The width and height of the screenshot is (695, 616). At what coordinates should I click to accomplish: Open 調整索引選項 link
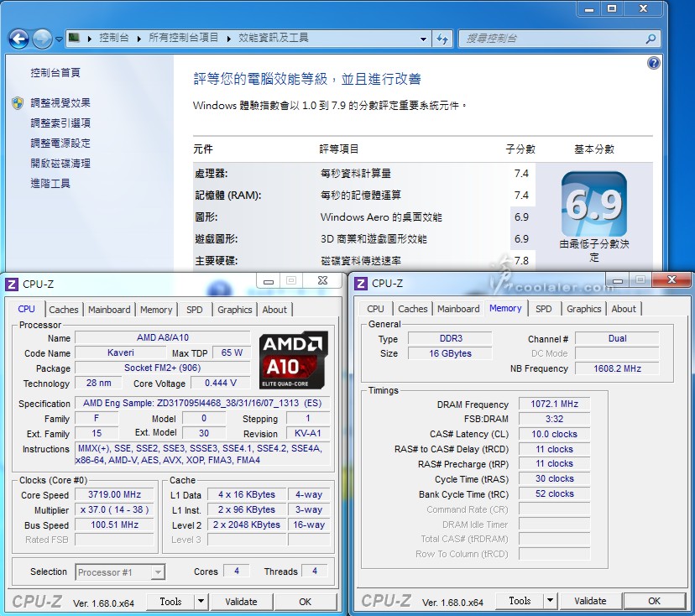click(60, 123)
